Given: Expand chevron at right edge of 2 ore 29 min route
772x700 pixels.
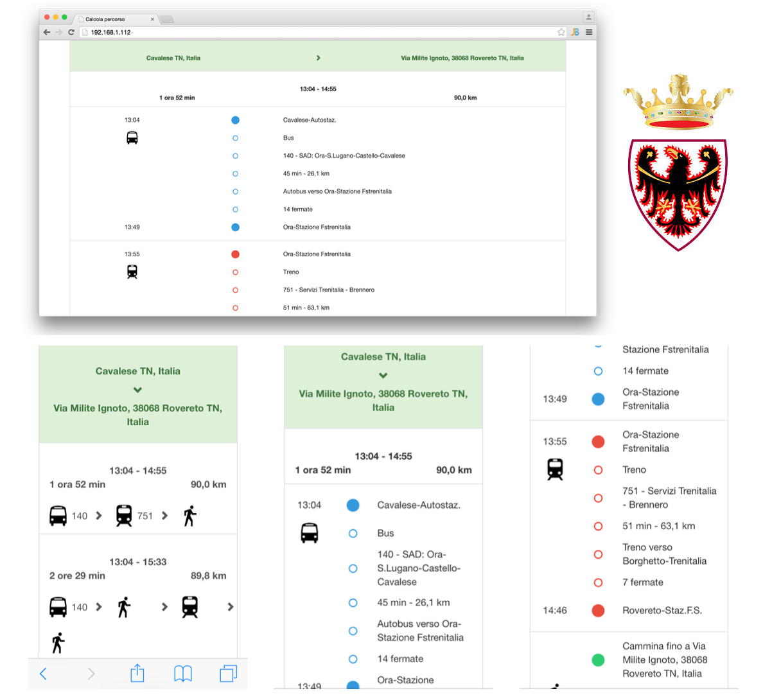Looking at the screenshot, I should point(230,607).
